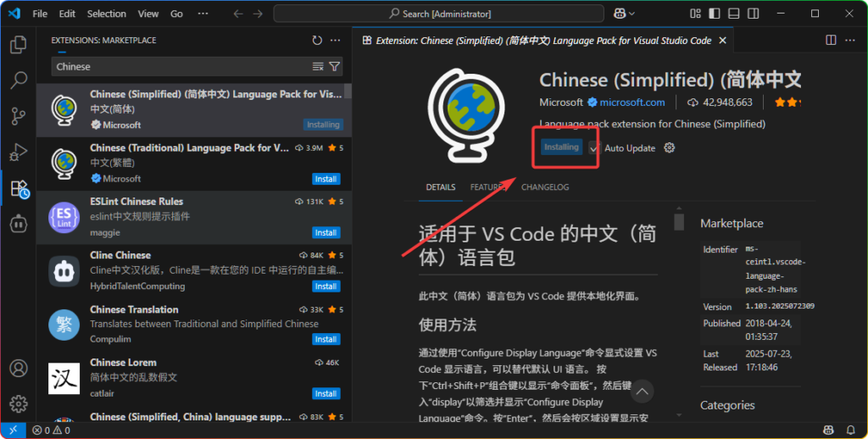Select Chinese (Simplified, China) language support item
Image resolution: width=868 pixels, height=439 pixels.
194,414
